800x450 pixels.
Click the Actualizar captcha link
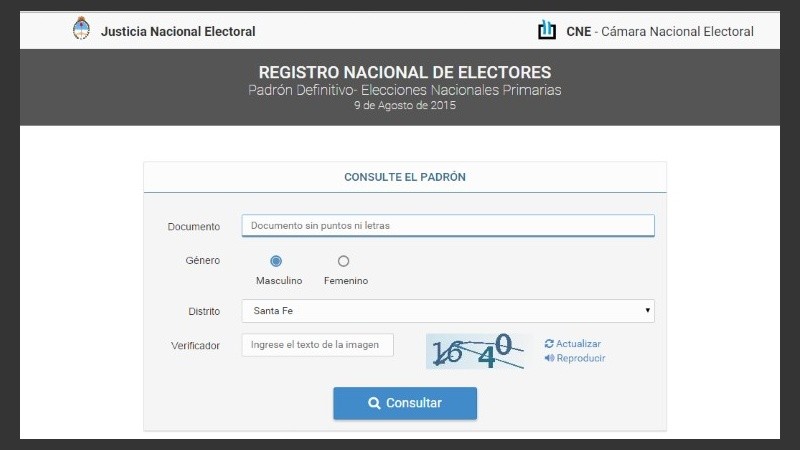578,344
